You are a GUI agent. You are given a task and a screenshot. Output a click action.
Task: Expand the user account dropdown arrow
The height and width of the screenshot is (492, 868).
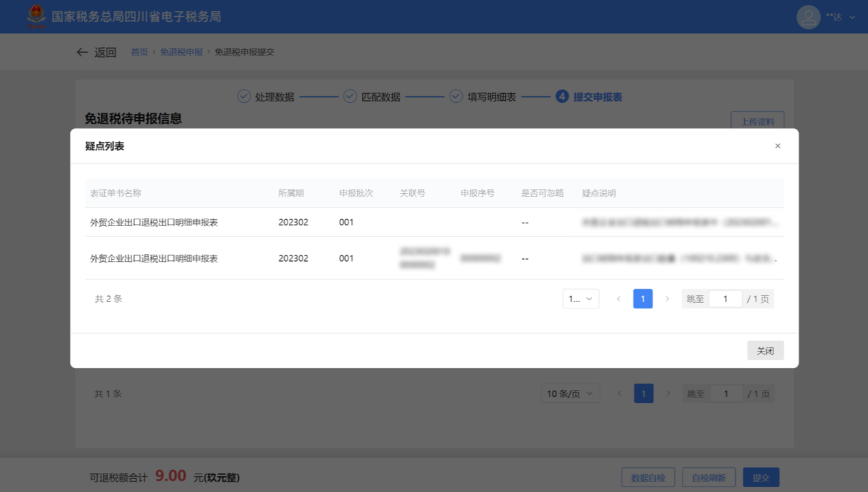(852, 17)
